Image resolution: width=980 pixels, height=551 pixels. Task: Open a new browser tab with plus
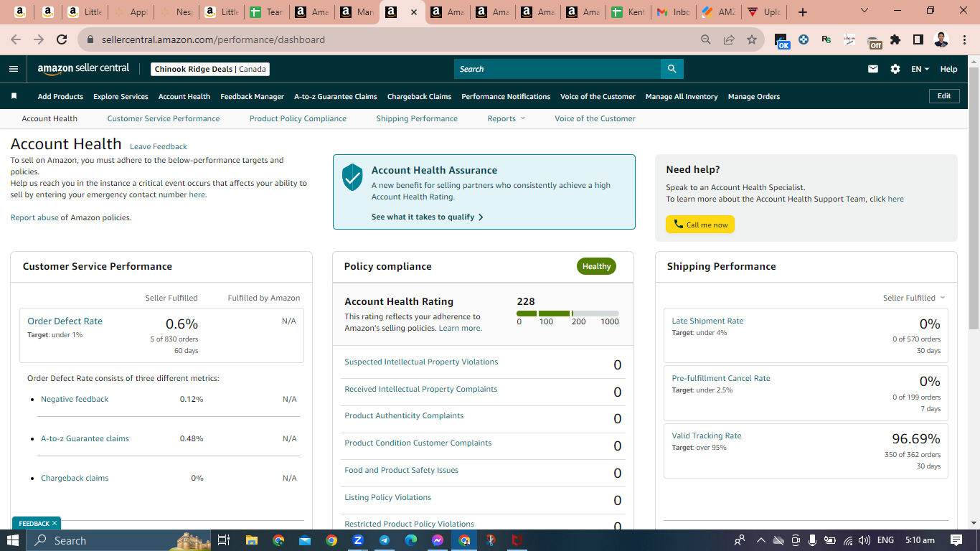[803, 12]
